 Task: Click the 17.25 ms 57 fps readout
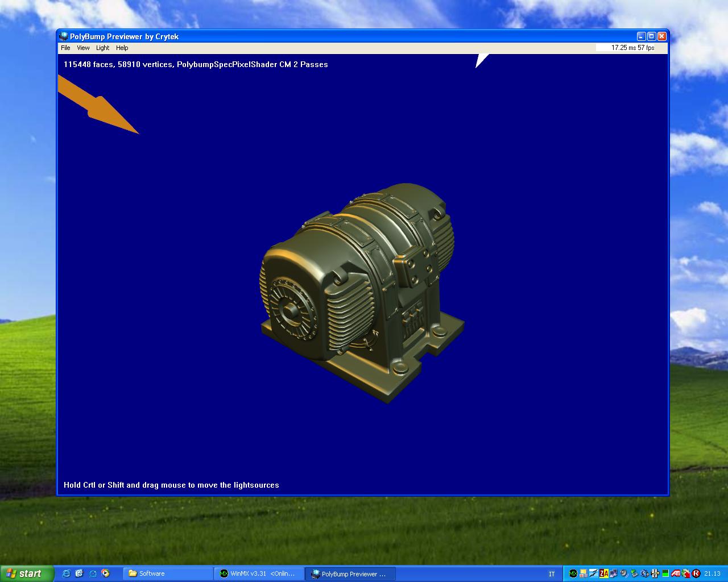[x=632, y=48]
